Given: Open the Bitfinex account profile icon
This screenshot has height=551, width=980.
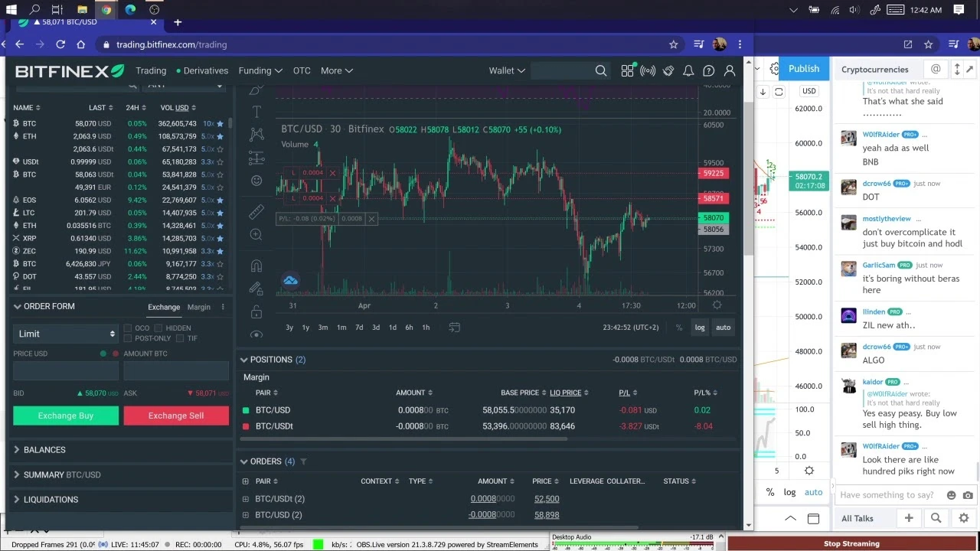Looking at the screenshot, I should [x=730, y=70].
